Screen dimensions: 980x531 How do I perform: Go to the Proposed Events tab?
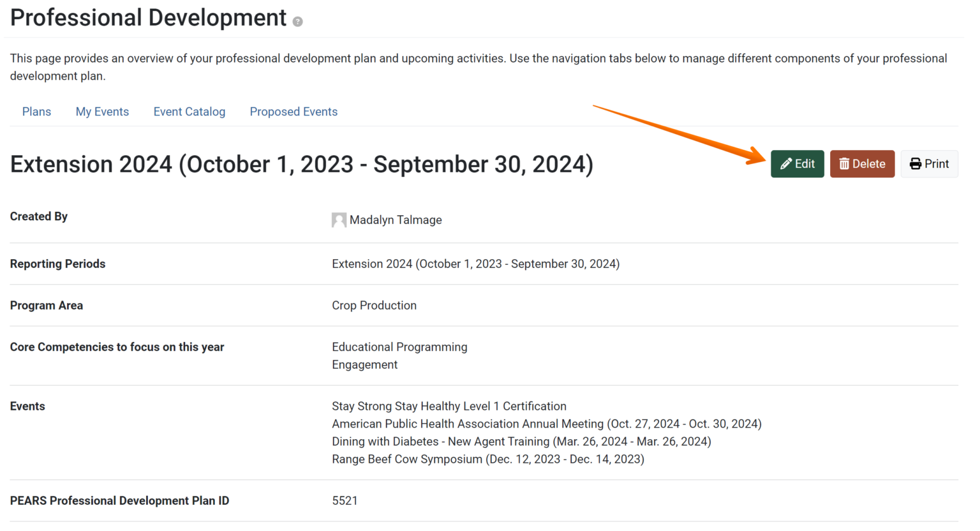pyautogui.click(x=293, y=111)
